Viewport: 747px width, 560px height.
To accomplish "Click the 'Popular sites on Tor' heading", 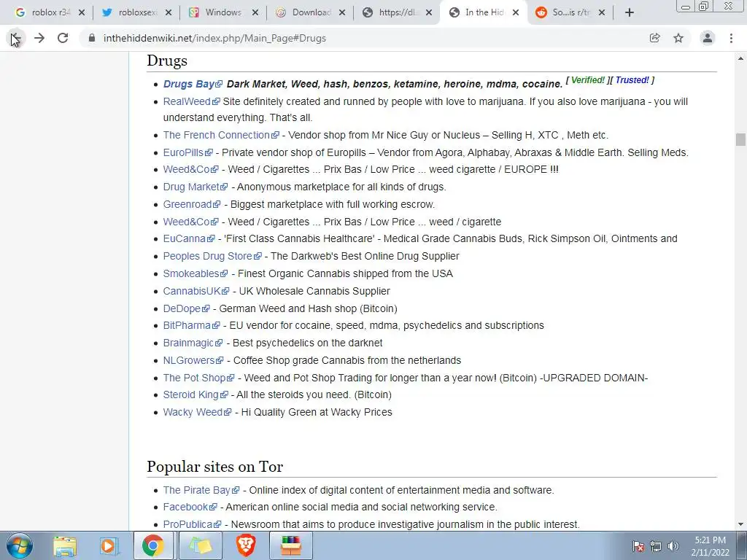I will (x=215, y=467).
